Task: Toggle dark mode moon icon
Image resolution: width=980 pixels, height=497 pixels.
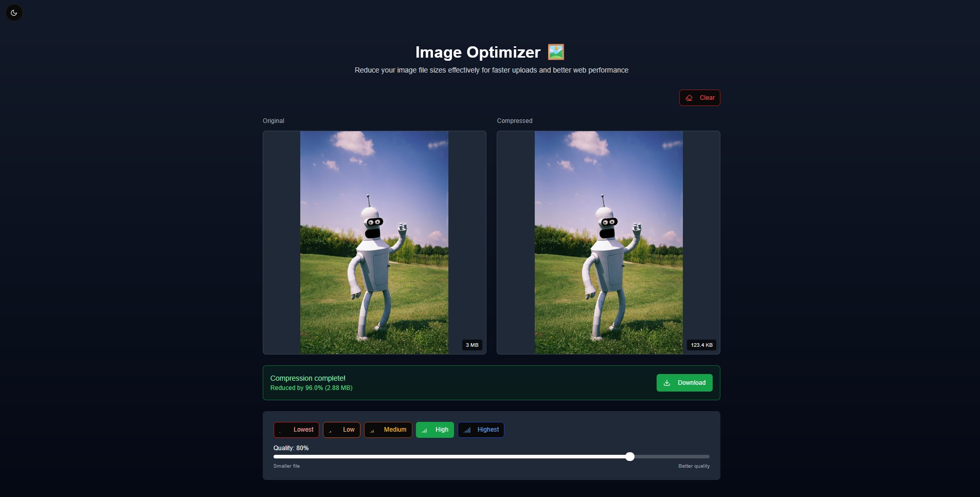Action: 14,13
